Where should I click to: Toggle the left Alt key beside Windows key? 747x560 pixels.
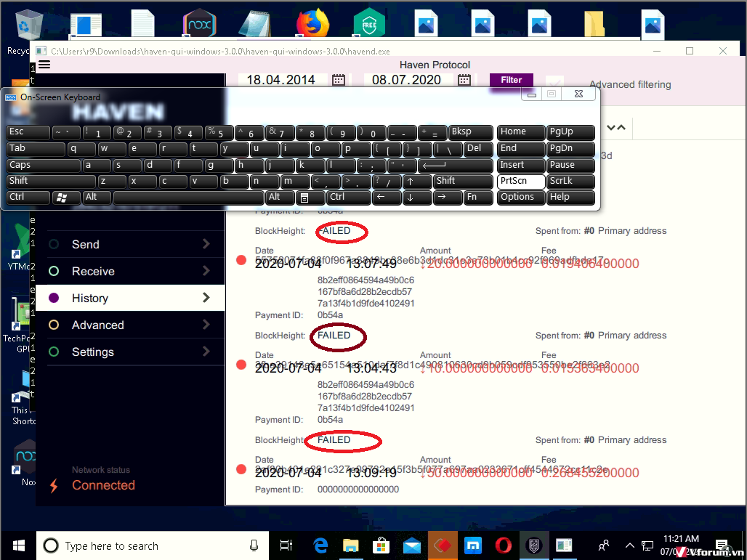point(97,198)
